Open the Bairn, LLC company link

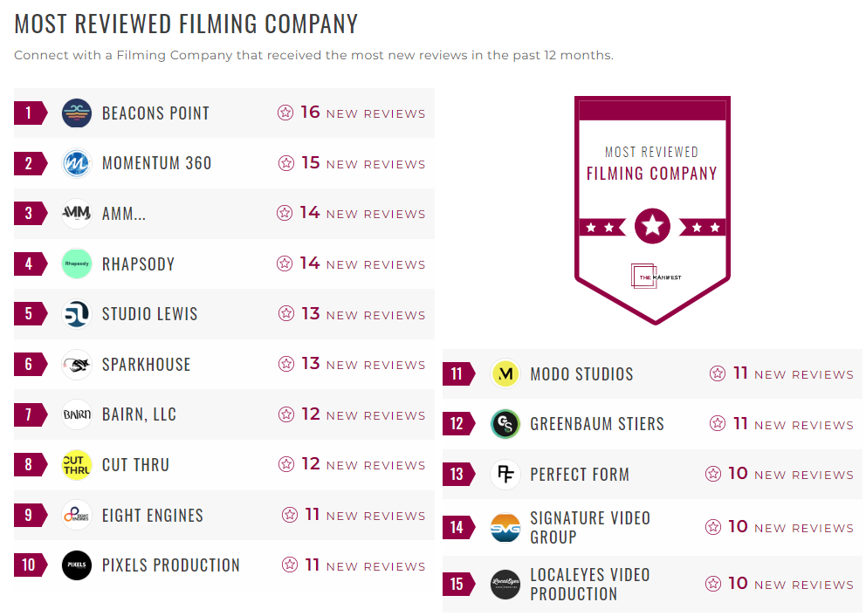[x=139, y=414]
